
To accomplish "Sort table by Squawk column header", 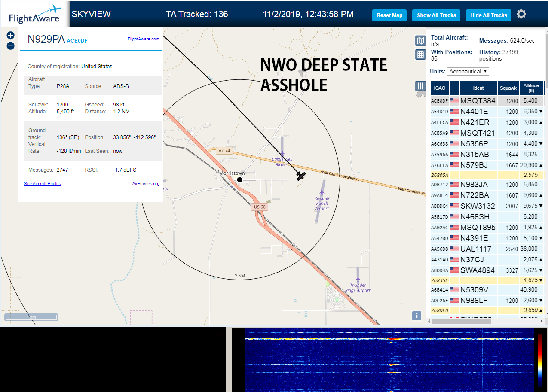I will click(x=508, y=88).
